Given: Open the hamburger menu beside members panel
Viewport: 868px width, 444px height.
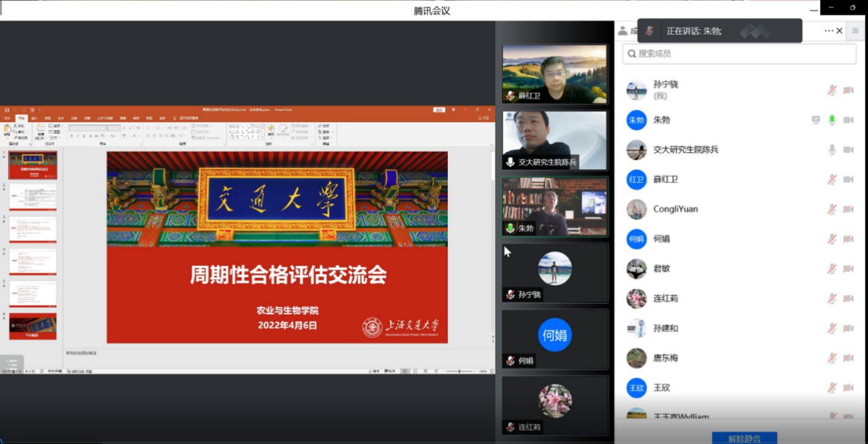Looking at the screenshot, I should pos(855,30).
